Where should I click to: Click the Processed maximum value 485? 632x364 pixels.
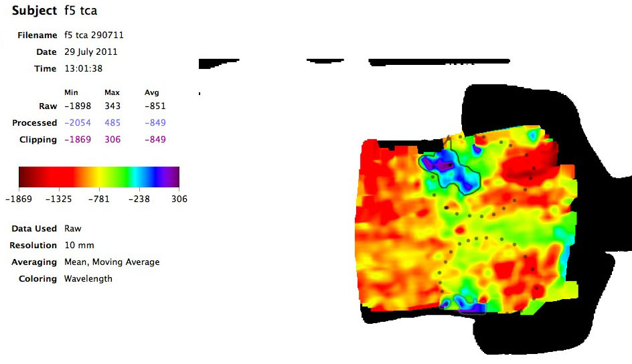click(112, 123)
